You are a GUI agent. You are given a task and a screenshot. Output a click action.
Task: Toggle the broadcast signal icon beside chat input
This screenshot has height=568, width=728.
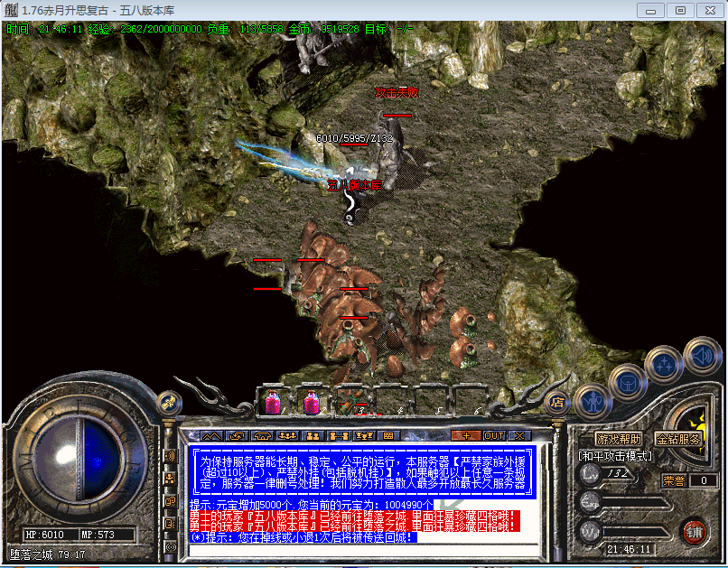tap(171, 546)
